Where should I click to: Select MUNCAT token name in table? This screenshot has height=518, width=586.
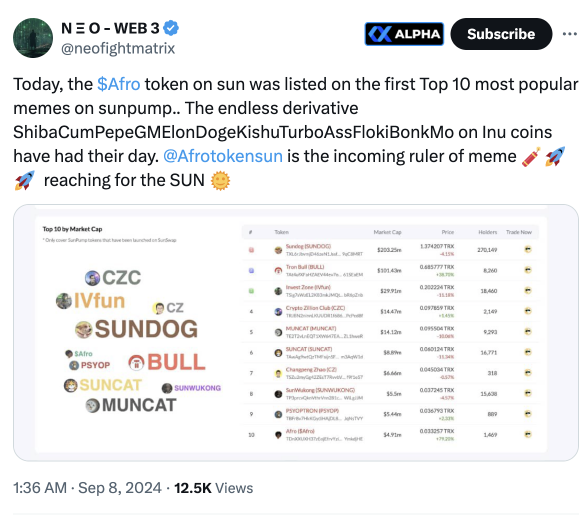[311, 329]
